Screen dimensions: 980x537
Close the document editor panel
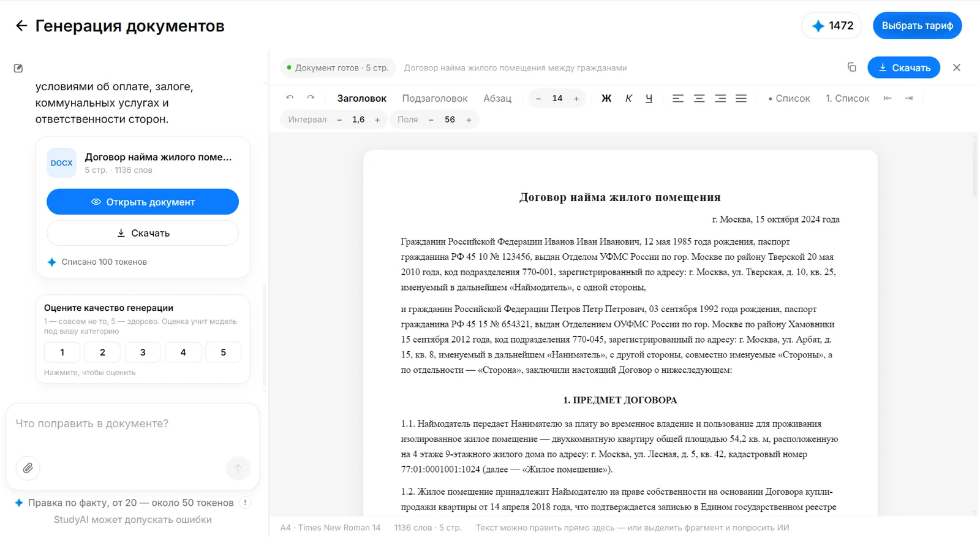click(957, 67)
